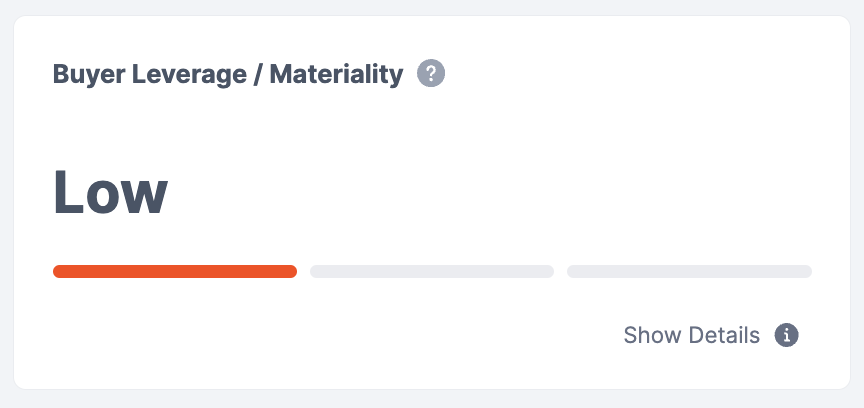
Task: Select the Low rating segment in orange
Action: click(175, 271)
